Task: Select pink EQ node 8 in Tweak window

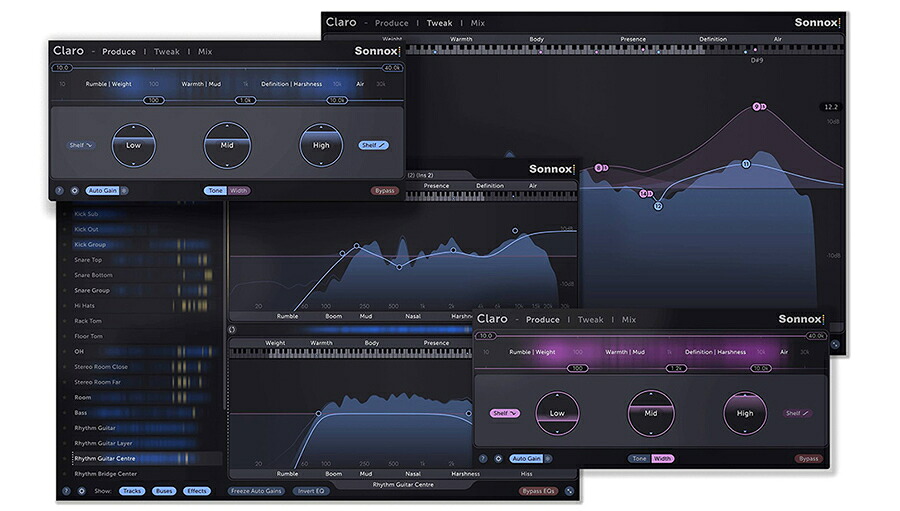Action: pyautogui.click(x=600, y=168)
